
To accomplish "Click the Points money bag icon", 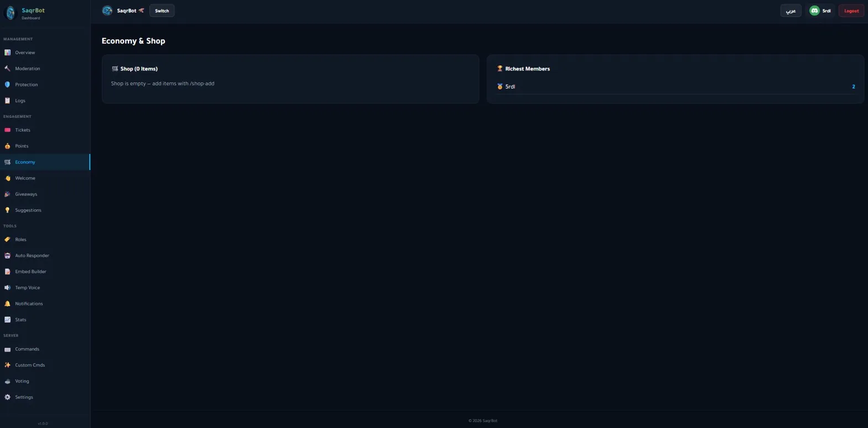I will pos(7,146).
